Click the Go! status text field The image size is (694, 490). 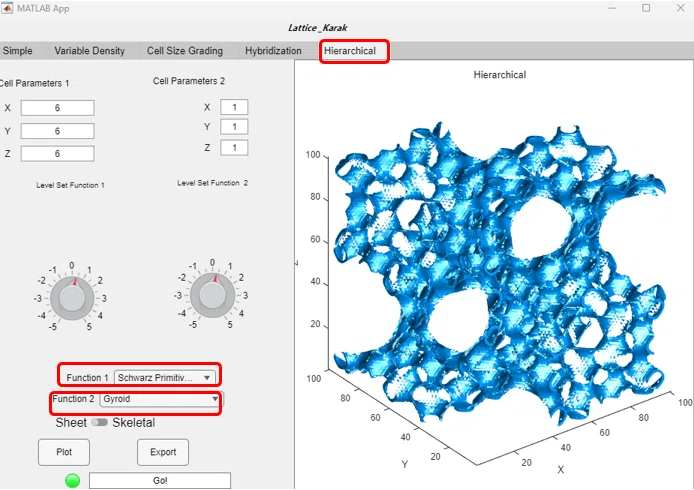pyautogui.click(x=160, y=481)
